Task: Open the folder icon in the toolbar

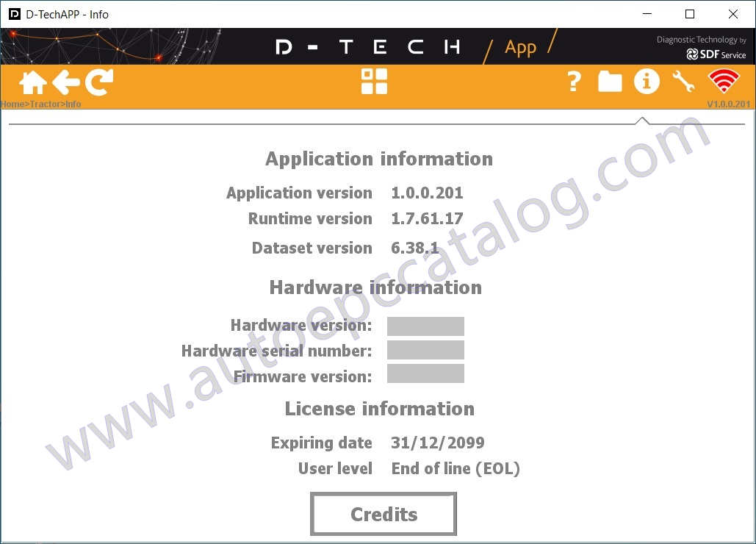Action: 610,82
